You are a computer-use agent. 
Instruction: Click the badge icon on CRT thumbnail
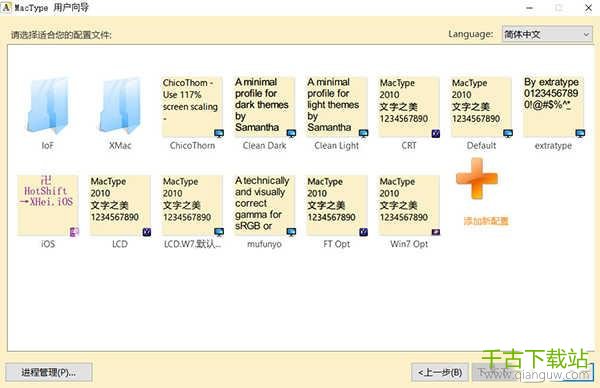pos(435,134)
